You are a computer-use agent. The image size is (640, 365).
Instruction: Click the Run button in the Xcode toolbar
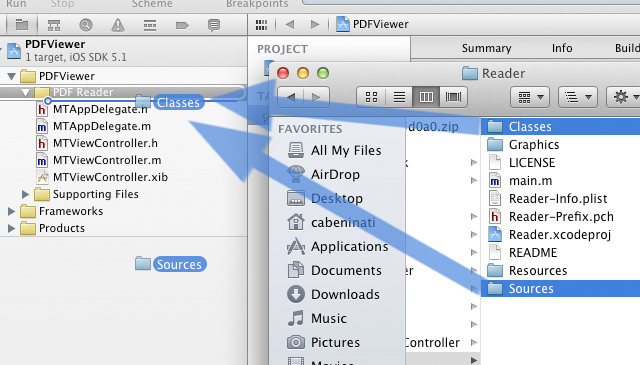pyautogui.click(x=16, y=4)
